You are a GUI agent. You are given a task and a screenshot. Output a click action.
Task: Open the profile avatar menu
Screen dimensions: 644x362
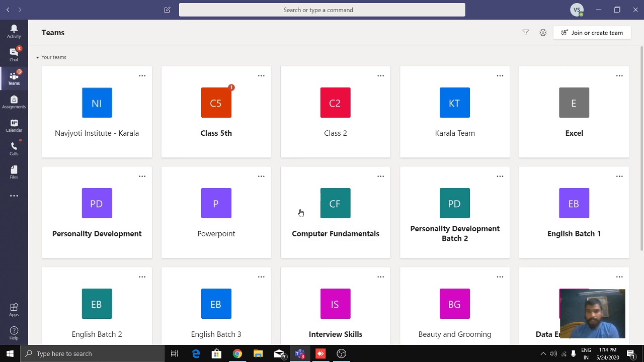pyautogui.click(x=577, y=10)
